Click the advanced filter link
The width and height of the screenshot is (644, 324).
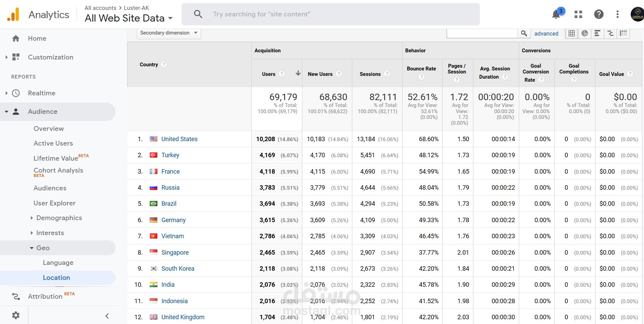(x=546, y=33)
